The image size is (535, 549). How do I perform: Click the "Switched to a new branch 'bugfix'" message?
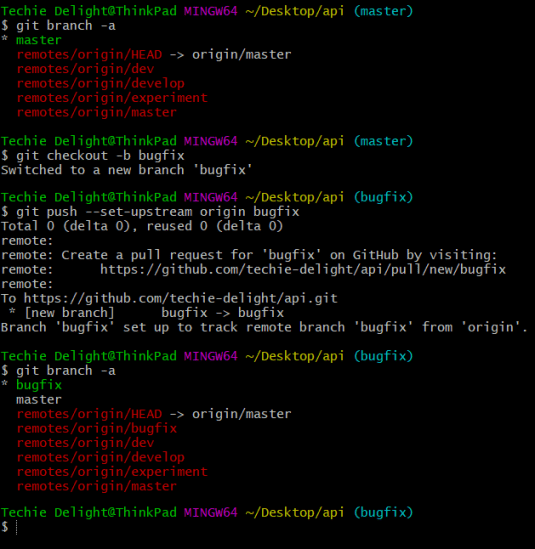coord(126,170)
